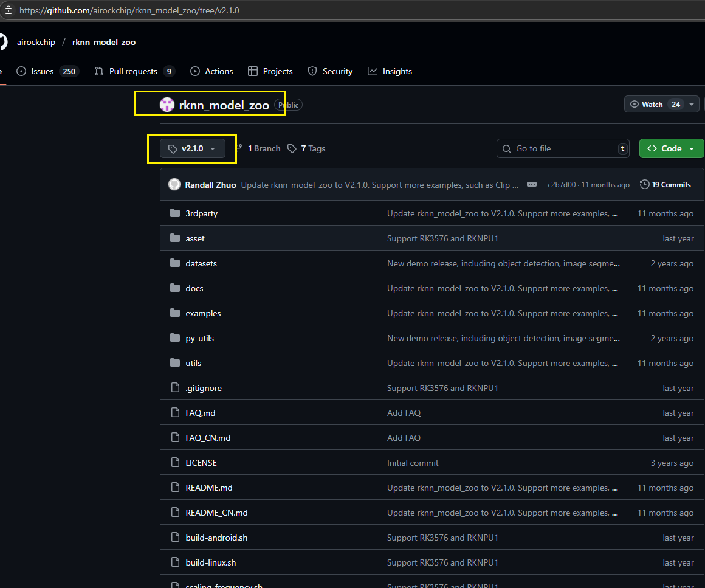The height and width of the screenshot is (588, 705).
Task: Click the site lock icon in address bar
Action: coord(9,10)
